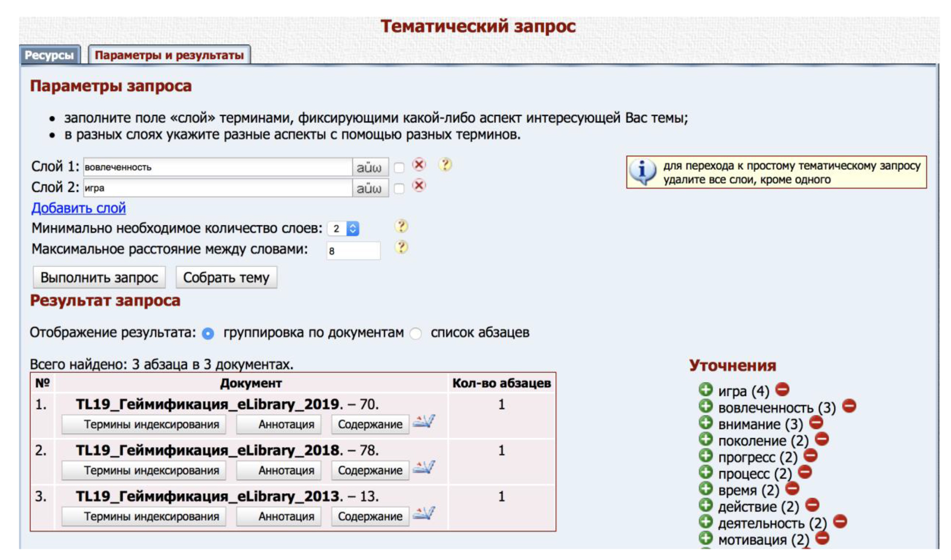Switch to the Ресурсы tab
The width and height of the screenshot is (951, 560).
[49, 55]
